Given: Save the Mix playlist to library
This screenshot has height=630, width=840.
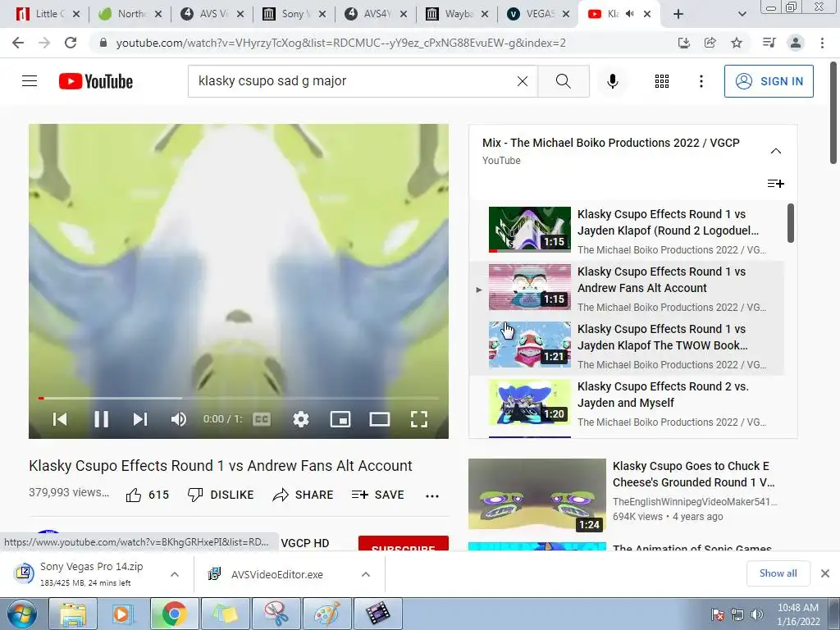Looking at the screenshot, I should click(x=776, y=184).
